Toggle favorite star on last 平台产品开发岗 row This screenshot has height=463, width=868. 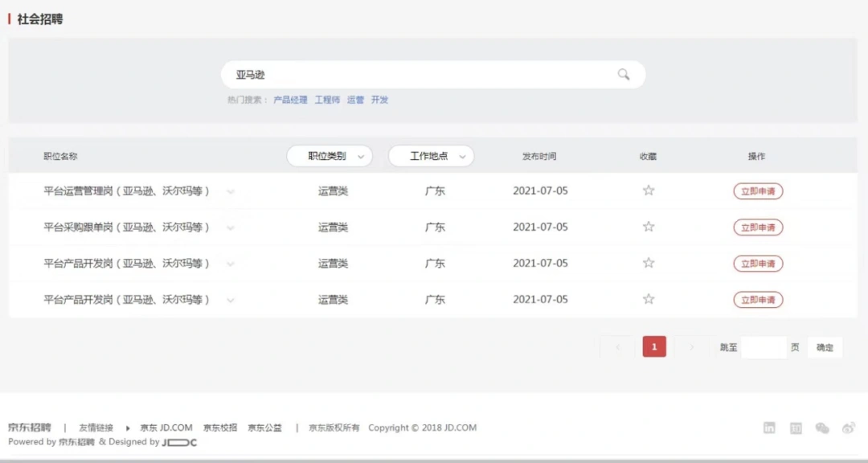(x=649, y=300)
